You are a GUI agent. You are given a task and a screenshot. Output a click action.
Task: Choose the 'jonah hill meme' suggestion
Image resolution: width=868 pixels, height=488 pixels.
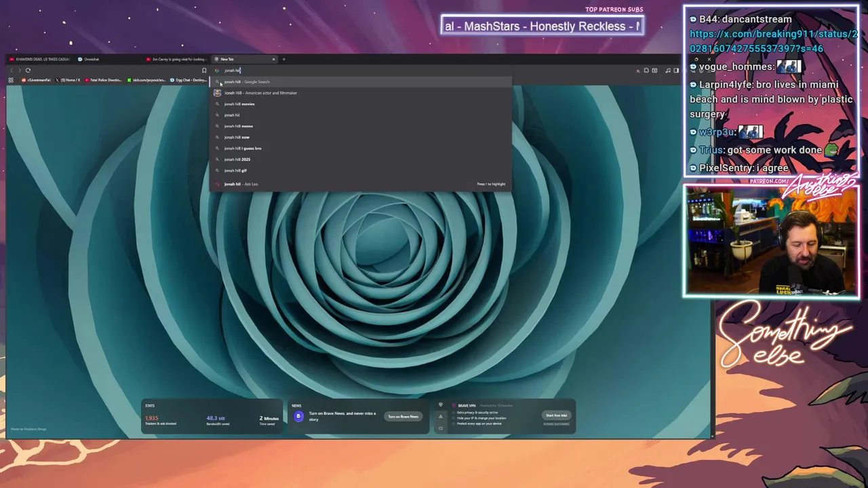click(x=361, y=126)
